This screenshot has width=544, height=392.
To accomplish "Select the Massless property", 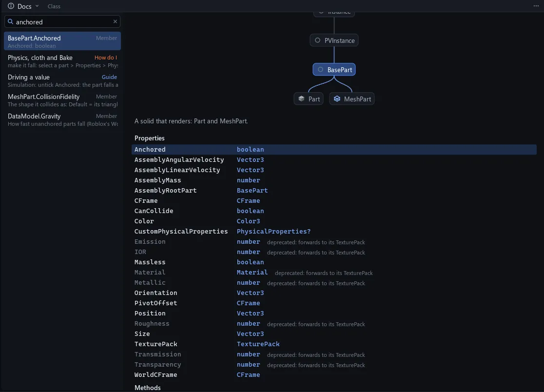I will (x=150, y=262).
